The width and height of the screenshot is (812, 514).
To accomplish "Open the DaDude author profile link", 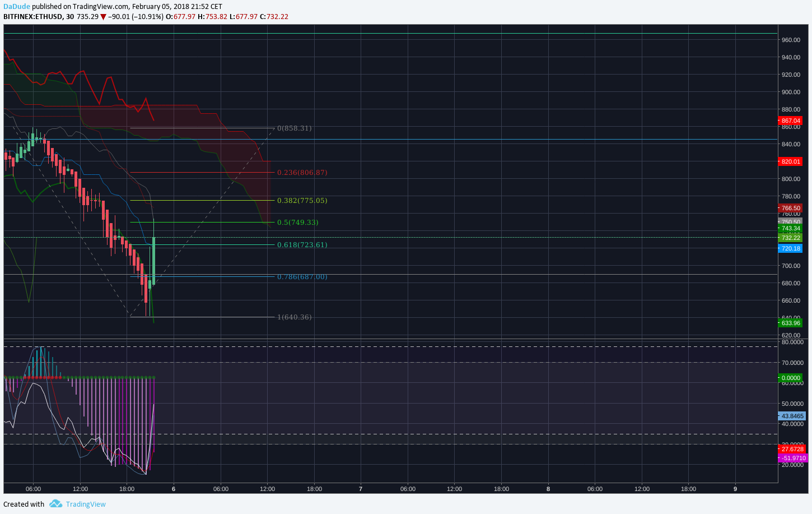I will (x=17, y=7).
